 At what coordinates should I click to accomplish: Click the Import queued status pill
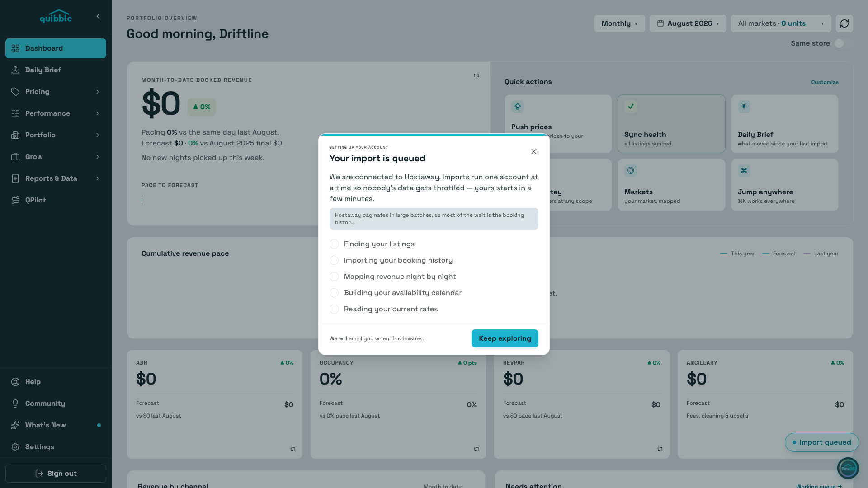click(821, 442)
